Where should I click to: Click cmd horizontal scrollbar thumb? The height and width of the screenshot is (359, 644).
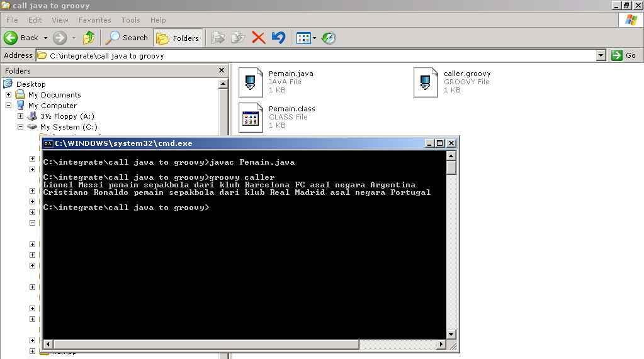click(x=206, y=345)
